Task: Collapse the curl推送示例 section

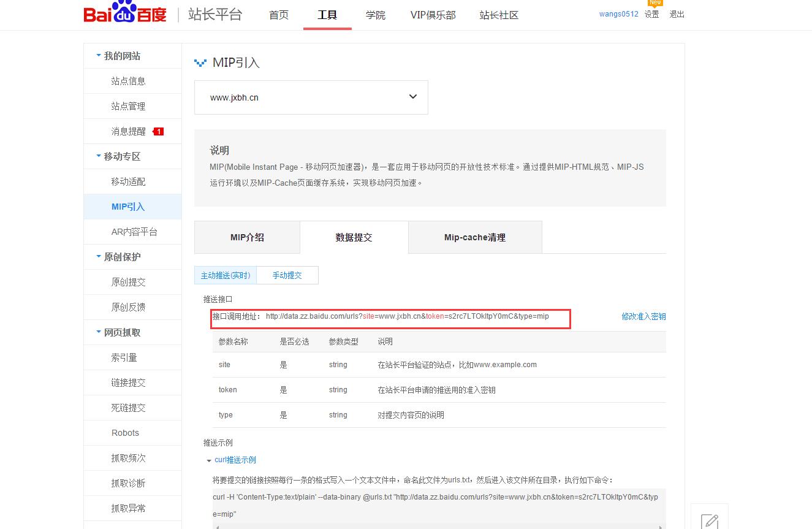Action: (x=209, y=460)
